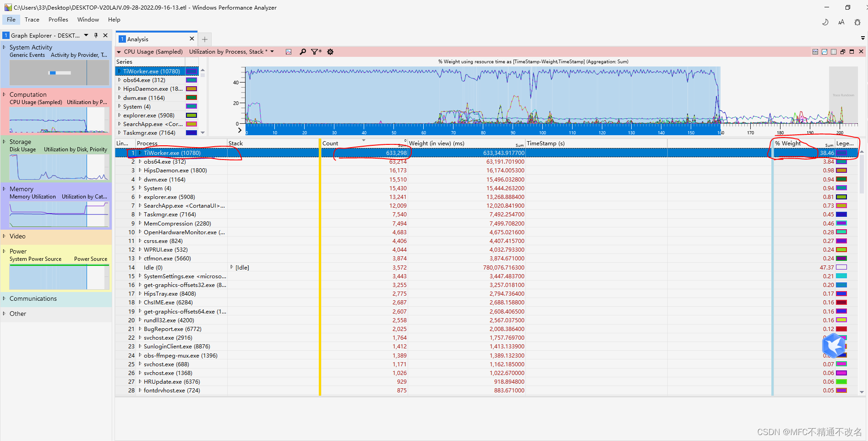
Task: Close the Graph Explorer panel
Action: pyautogui.click(x=105, y=35)
